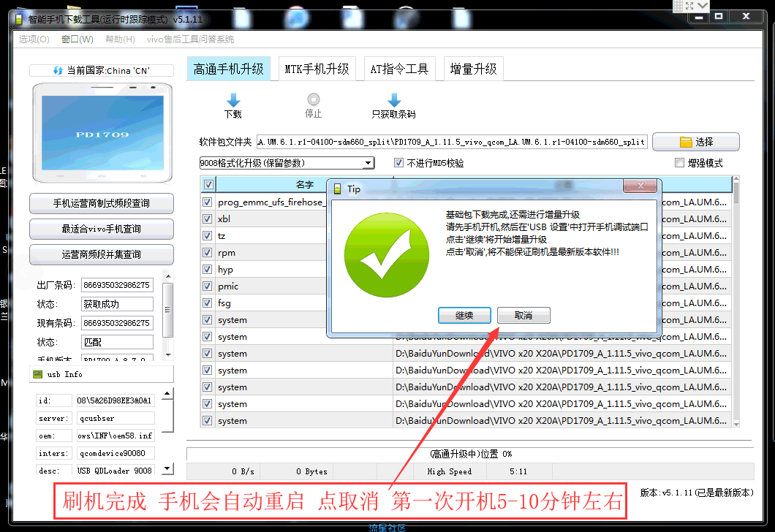Click the '5:11' elapsed time cell

pos(518,472)
